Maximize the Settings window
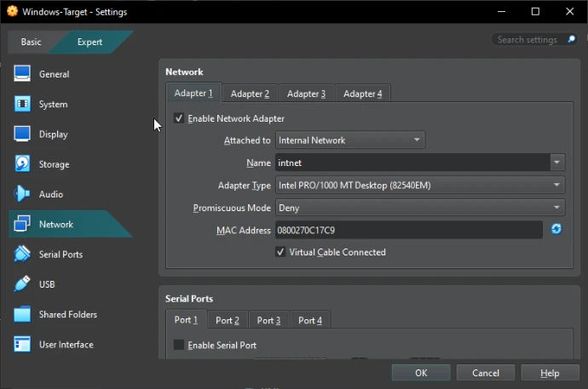Viewport: 588px width, 389px height. point(535,11)
